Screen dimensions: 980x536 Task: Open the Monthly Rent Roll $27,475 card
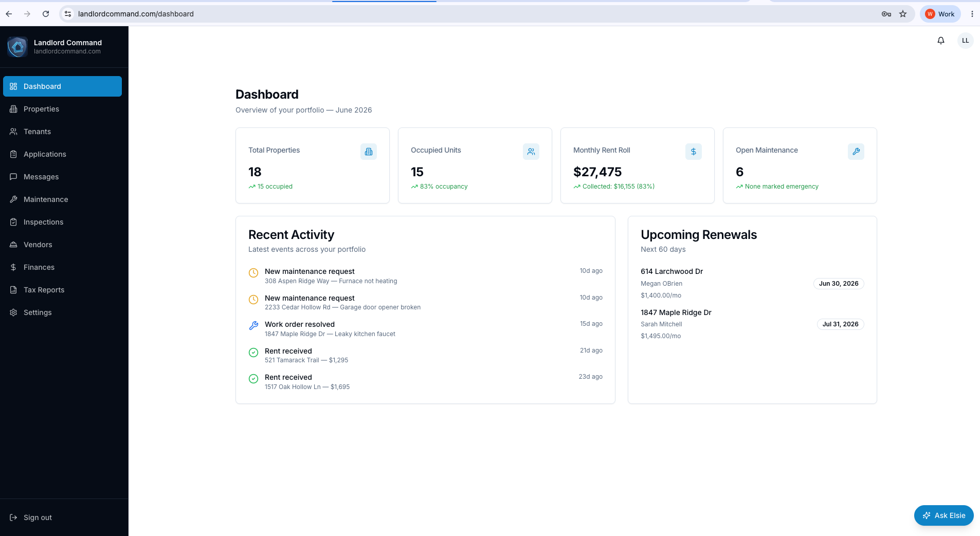638,165
